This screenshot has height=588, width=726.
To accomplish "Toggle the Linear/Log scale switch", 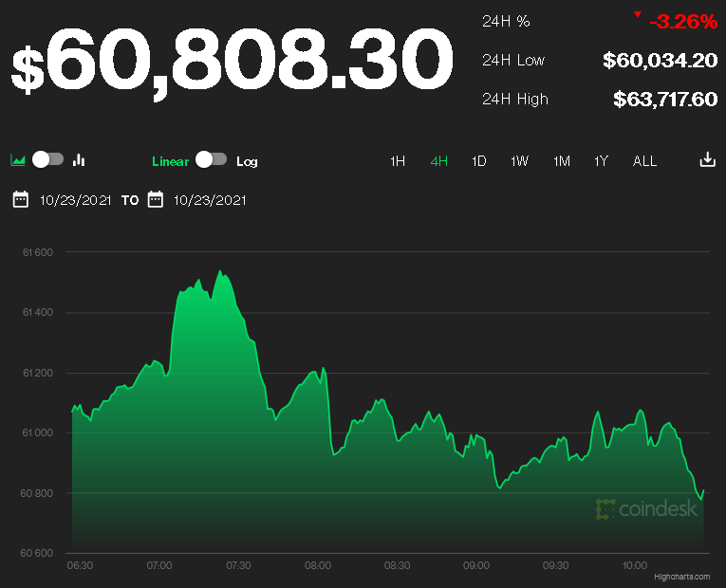I will [211, 159].
